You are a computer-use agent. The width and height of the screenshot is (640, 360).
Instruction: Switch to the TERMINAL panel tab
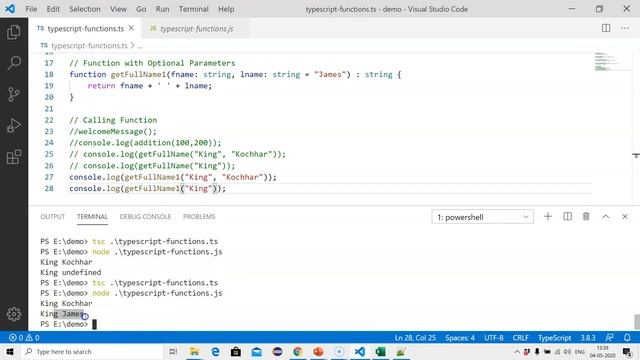point(92,217)
